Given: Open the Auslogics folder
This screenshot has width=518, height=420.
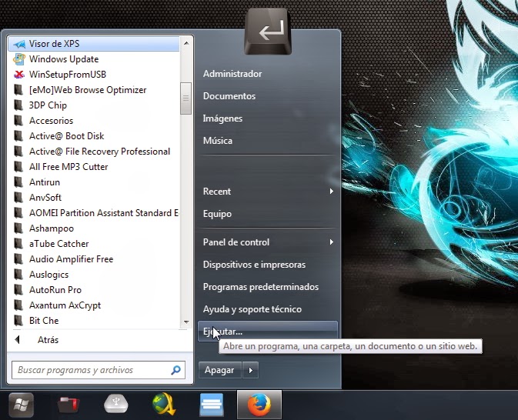Looking at the screenshot, I should point(94,275).
